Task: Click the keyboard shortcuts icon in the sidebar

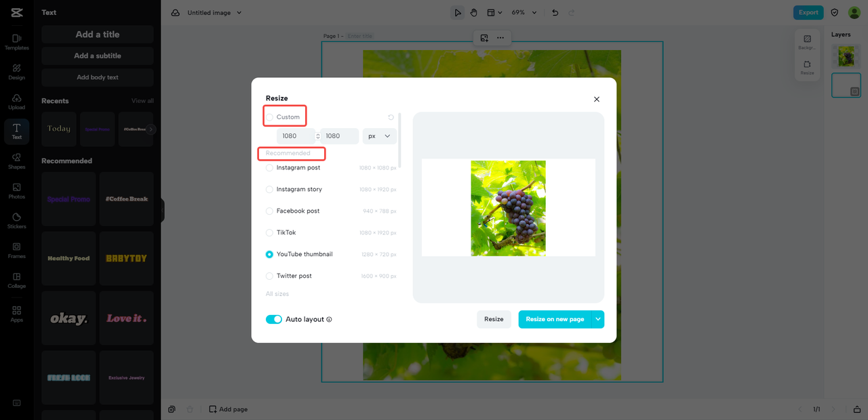Action: coord(16,403)
